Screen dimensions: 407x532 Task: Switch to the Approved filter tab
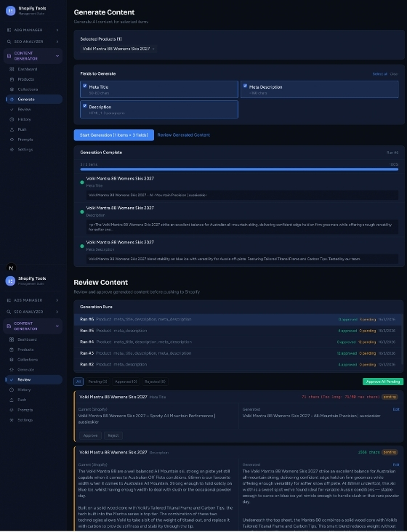pyautogui.click(x=126, y=382)
